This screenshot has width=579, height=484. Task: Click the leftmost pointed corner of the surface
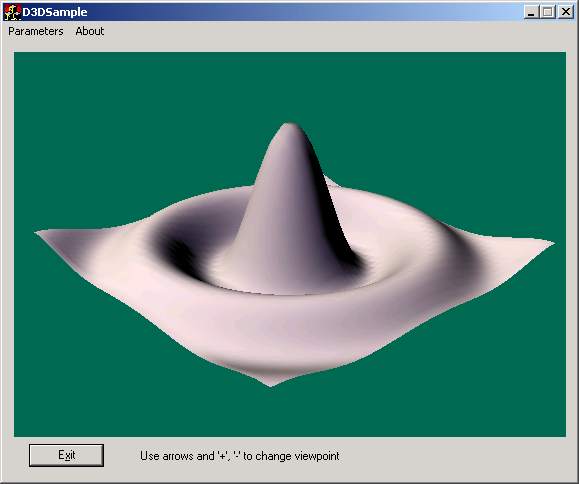point(38,233)
